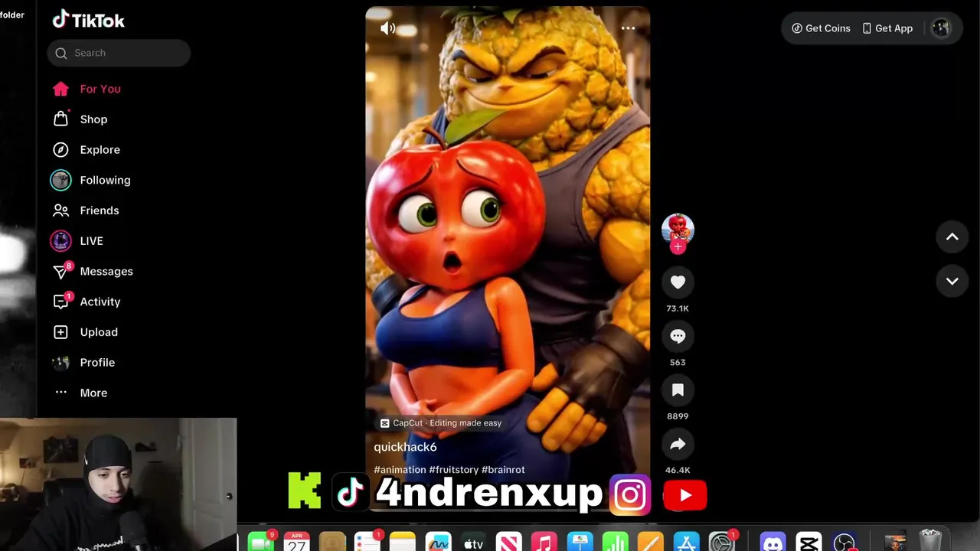Click the Search input field
Screen dimensions: 980x551
tap(119, 53)
